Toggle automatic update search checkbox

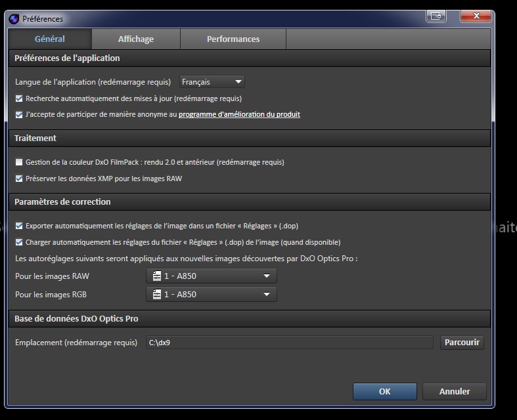19,98
